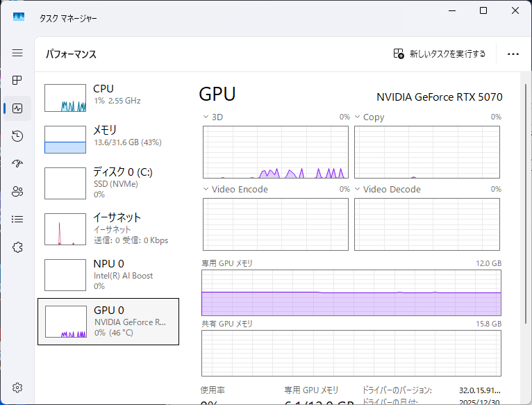
Task: Click the 1% 2.55 GHz CPU value
Action: pyautogui.click(x=117, y=101)
